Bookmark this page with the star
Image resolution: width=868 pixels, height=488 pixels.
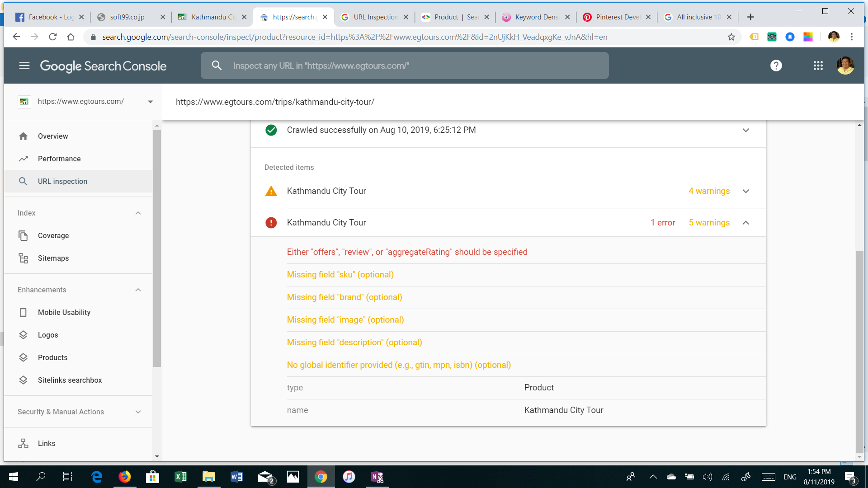click(x=731, y=37)
